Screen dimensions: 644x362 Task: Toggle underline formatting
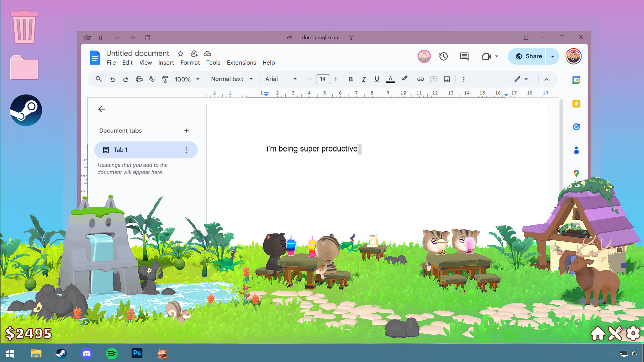tap(377, 79)
